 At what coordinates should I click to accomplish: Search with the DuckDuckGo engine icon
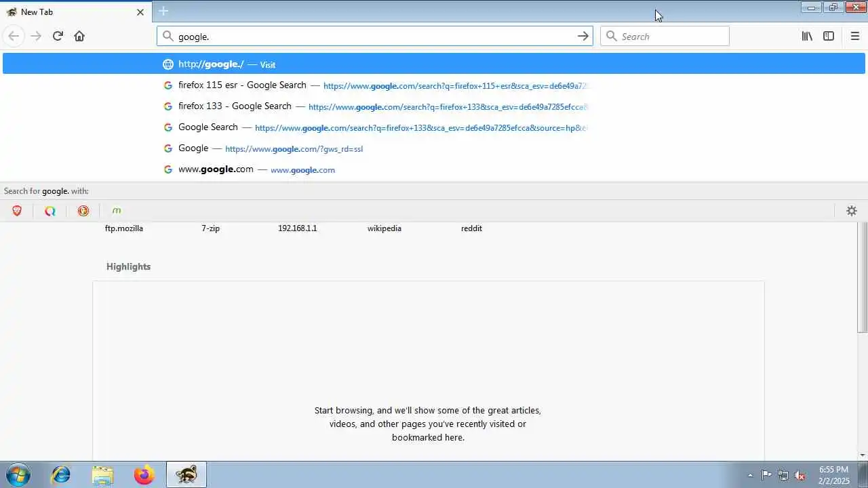83,211
